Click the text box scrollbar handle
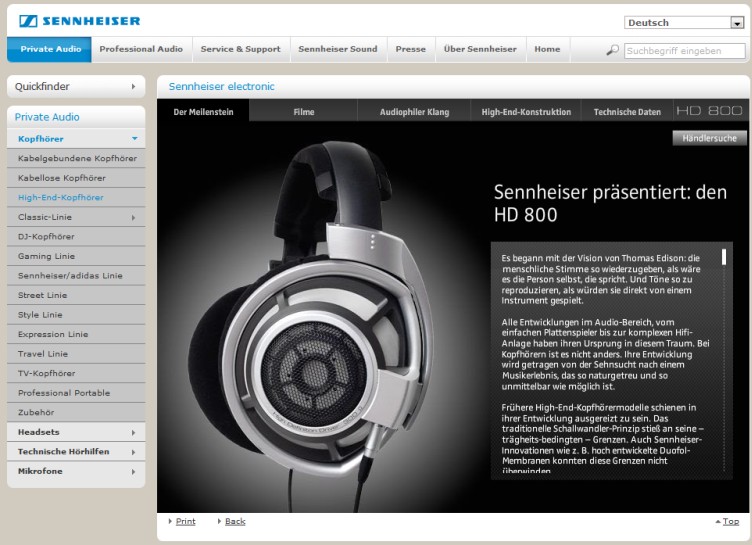 click(x=724, y=257)
